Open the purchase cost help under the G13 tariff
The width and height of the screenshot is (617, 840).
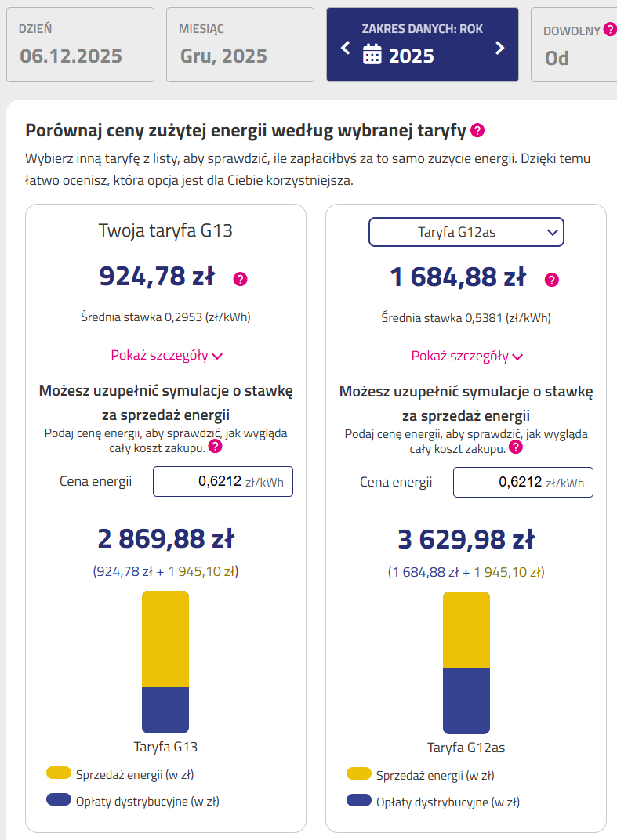pyautogui.click(x=215, y=447)
